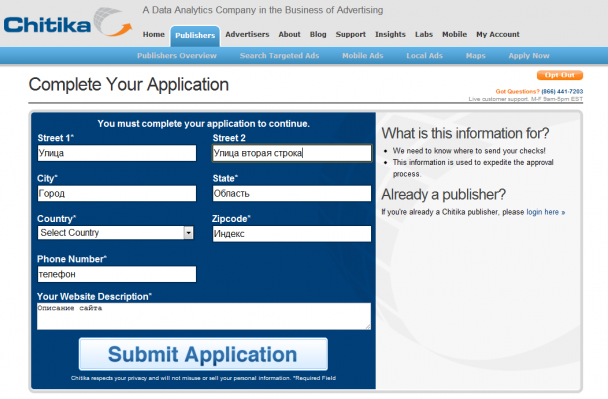Click the Submit Application button
This screenshot has height=399, width=608.
tap(203, 354)
